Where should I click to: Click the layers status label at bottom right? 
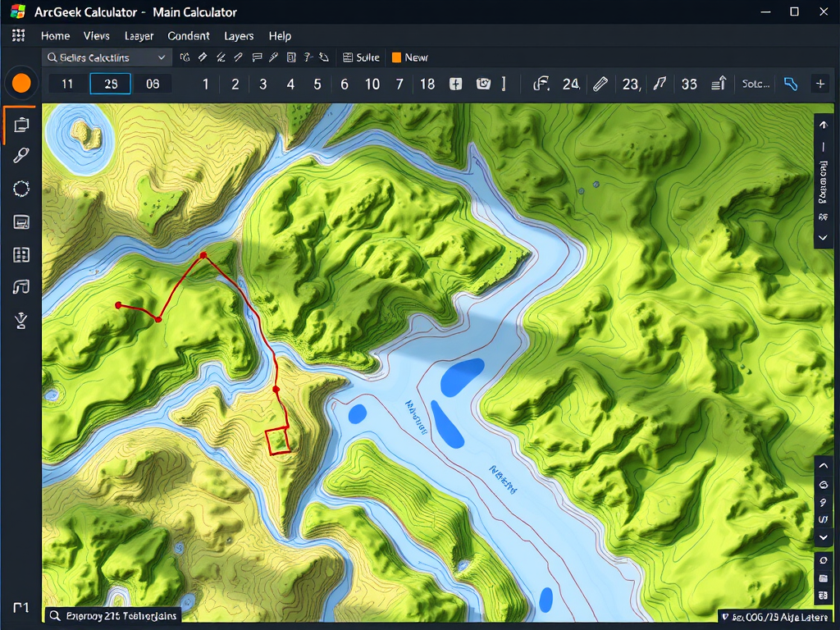[x=777, y=615]
